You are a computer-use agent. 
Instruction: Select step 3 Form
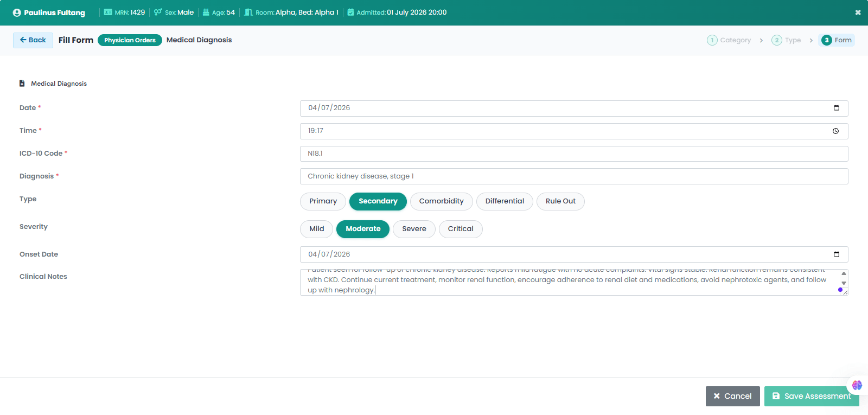837,40
